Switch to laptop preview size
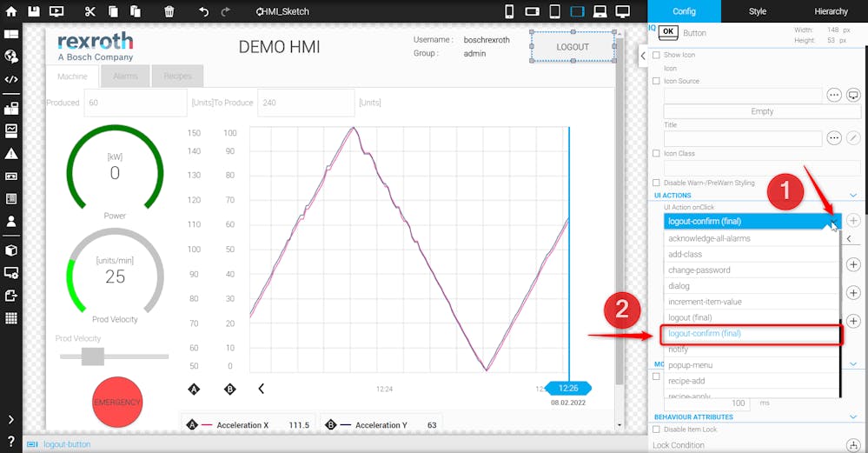Viewport: 868px width, 453px height. pos(600,11)
